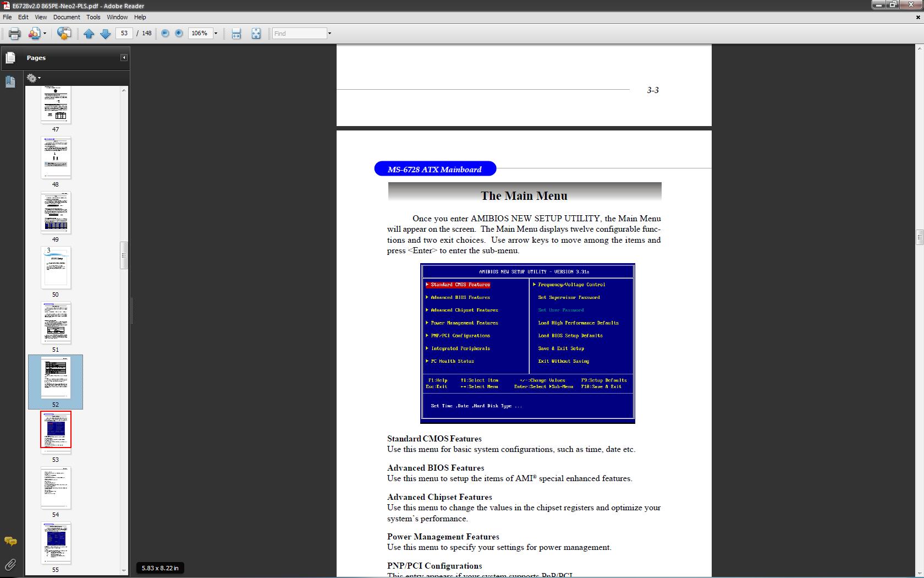
Task: Select page 49 thumbnail
Action: (x=56, y=212)
